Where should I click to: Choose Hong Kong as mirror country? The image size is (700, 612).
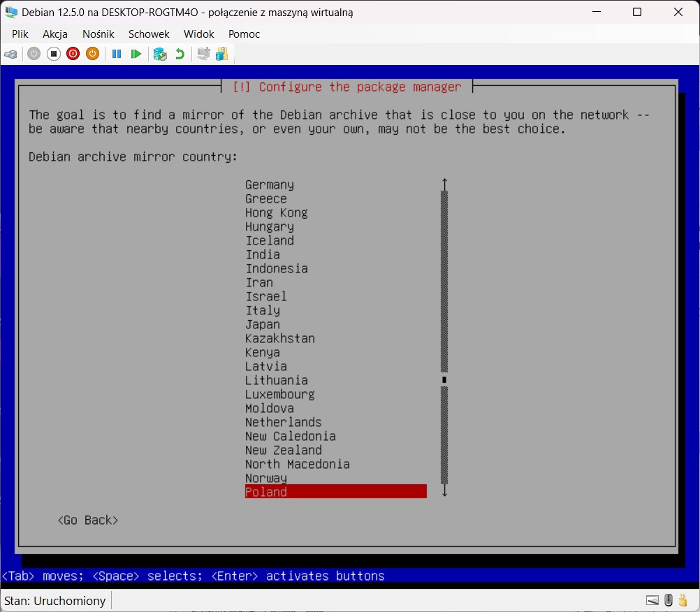click(277, 212)
